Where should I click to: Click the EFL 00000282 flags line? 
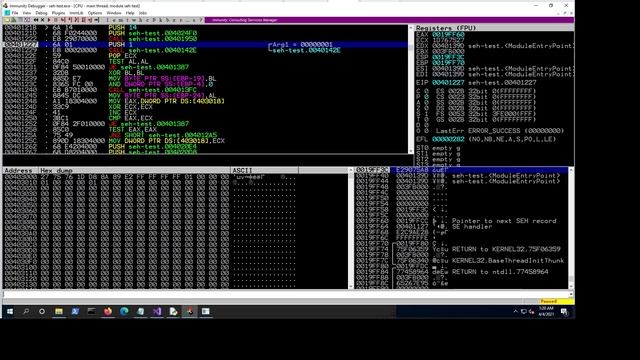(x=486, y=139)
